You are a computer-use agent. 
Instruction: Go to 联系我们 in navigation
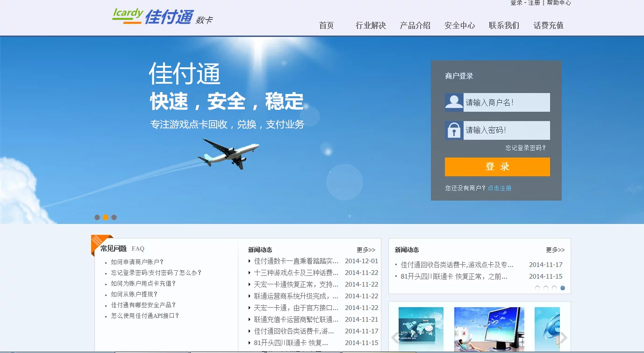pyautogui.click(x=504, y=25)
